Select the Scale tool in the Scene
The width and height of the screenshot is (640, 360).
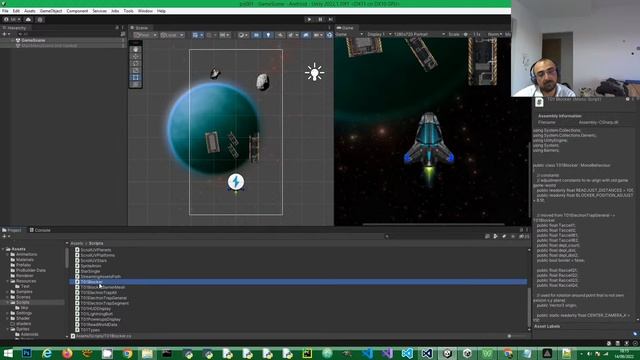pyautogui.click(x=136, y=70)
